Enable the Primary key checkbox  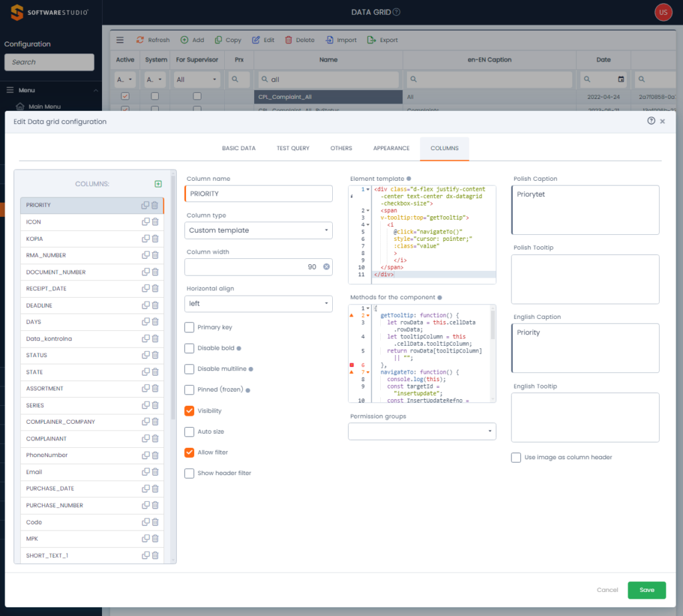[189, 328]
